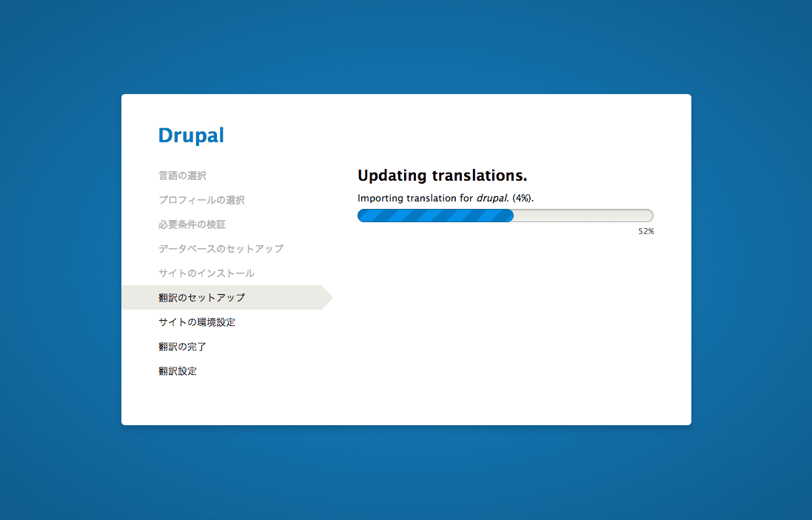Select the プロフィールの選択 install step
The height and width of the screenshot is (520, 812).
click(x=201, y=200)
